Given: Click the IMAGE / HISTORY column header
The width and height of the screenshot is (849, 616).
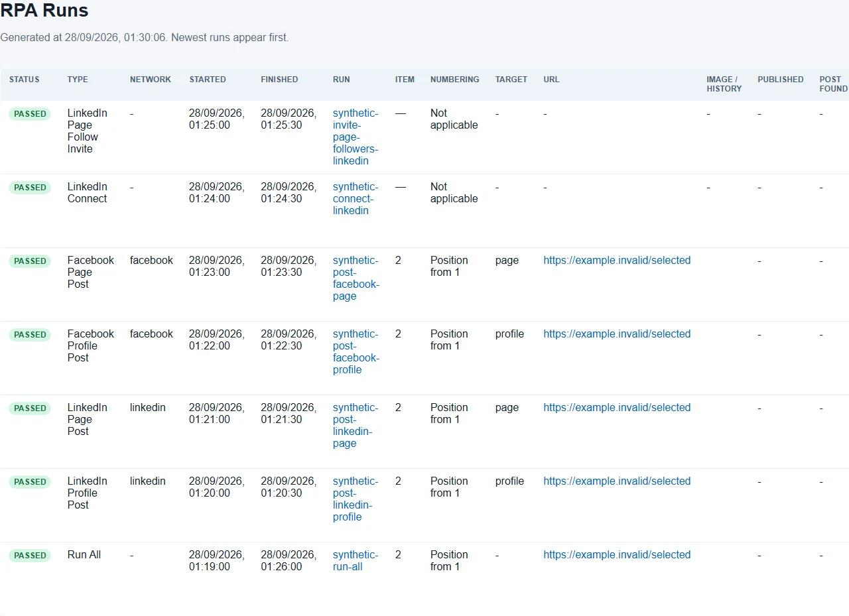Looking at the screenshot, I should point(724,84).
